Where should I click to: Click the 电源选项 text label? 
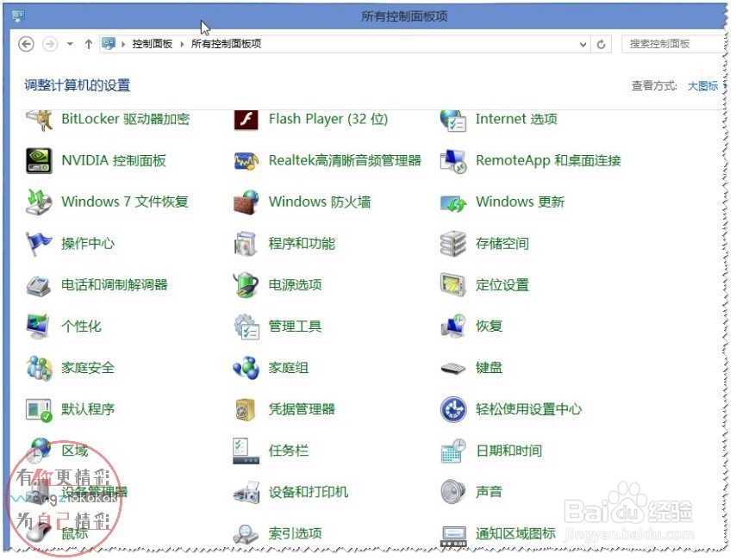point(295,284)
